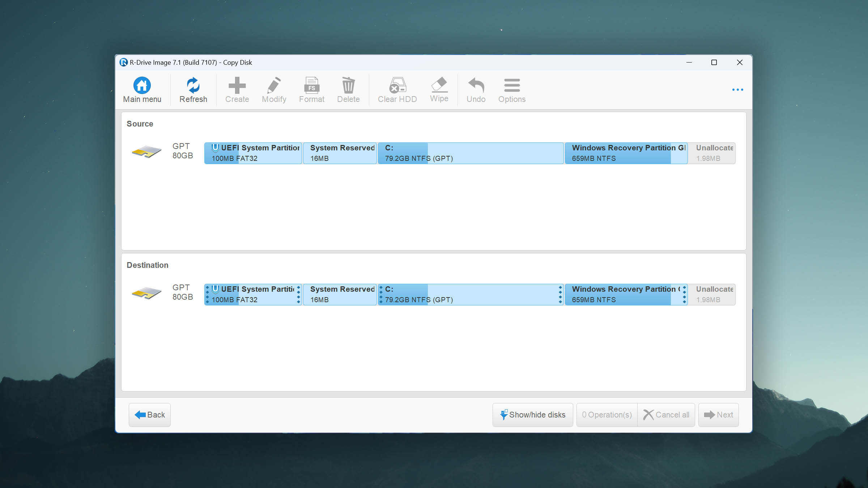
Task: Close the R-Drive Image window
Action: point(740,63)
